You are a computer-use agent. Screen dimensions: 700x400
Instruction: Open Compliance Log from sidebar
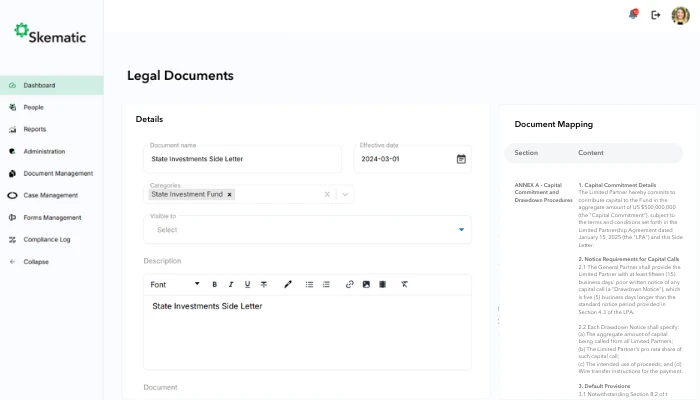click(x=47, y=239)
